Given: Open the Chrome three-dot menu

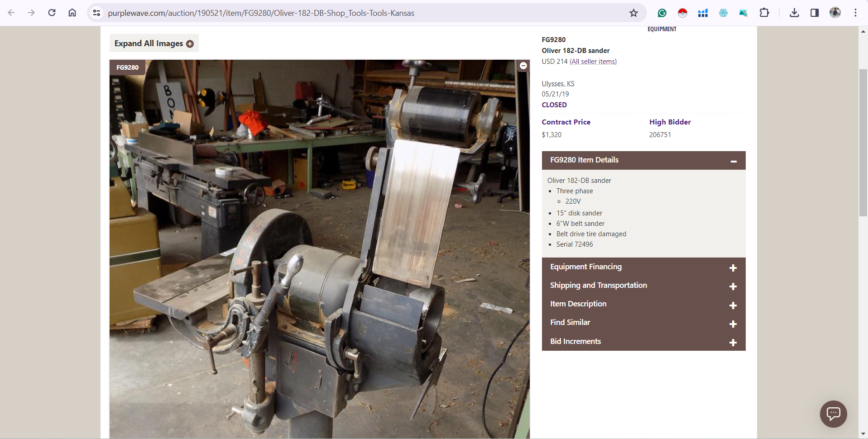Looking at the screenshot, I should (x=855, y=13).
